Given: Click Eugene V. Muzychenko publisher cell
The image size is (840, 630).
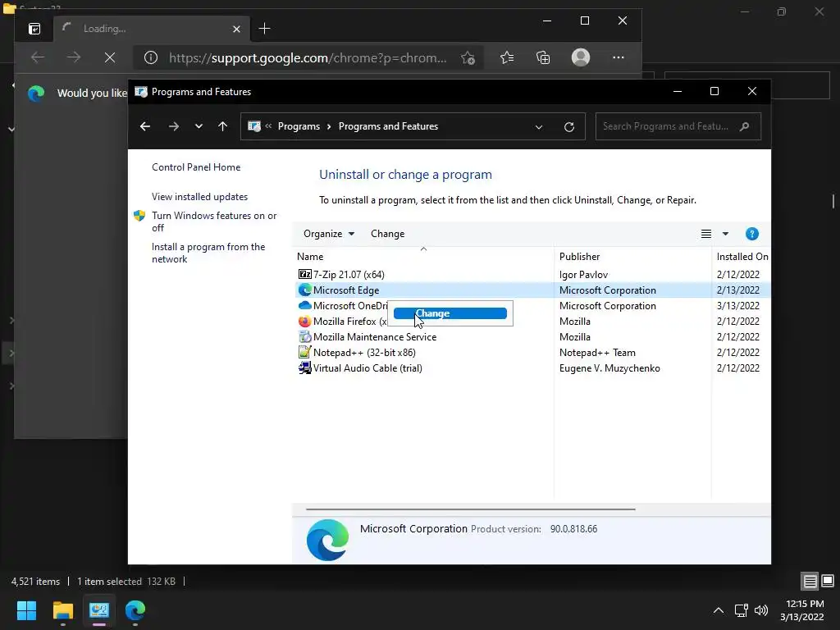Looking at the screenshot, I should 609,368.
